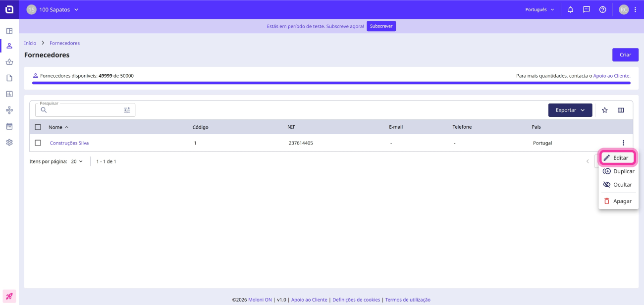Image resolution: width=644 pixels, height=305 pixels.
Task: Click the Criar button
Action: click(625, 55)
